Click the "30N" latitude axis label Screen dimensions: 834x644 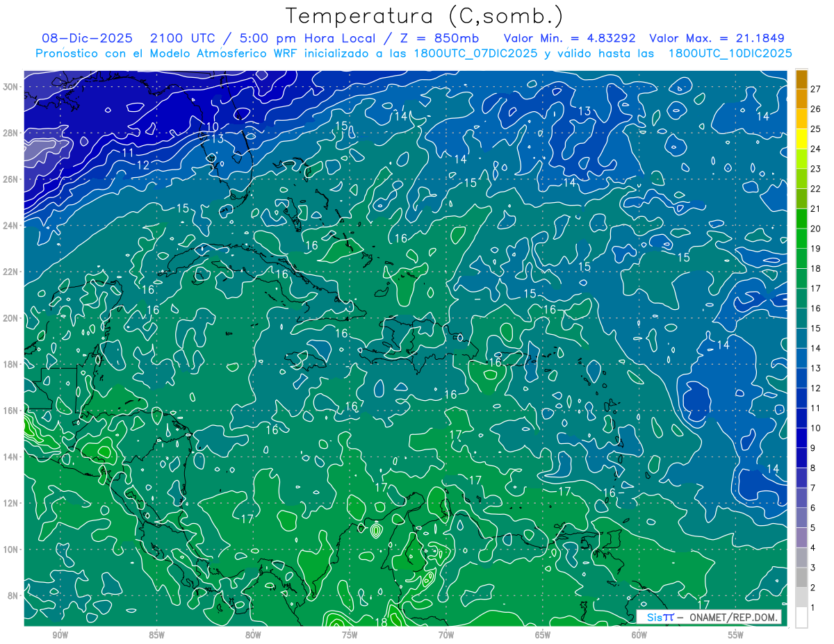click(11, 87)
